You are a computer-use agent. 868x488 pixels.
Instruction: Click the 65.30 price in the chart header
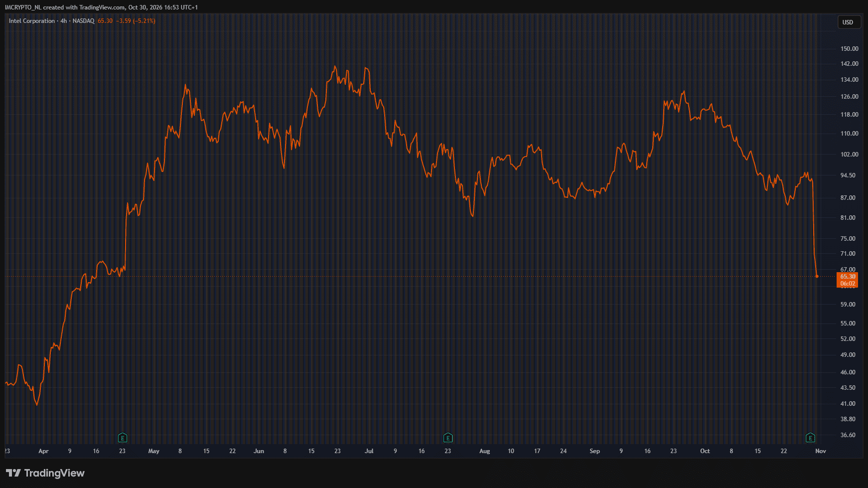point(105,21)
